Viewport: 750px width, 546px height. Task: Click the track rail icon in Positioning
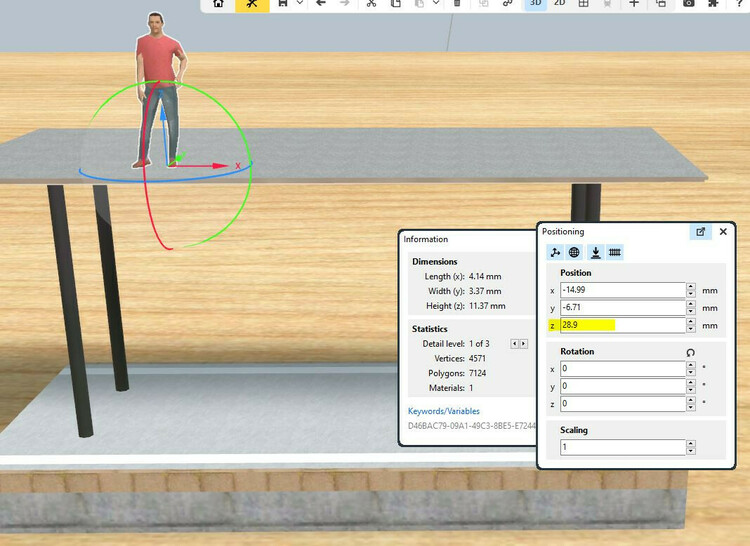click(x=615, y=252)
